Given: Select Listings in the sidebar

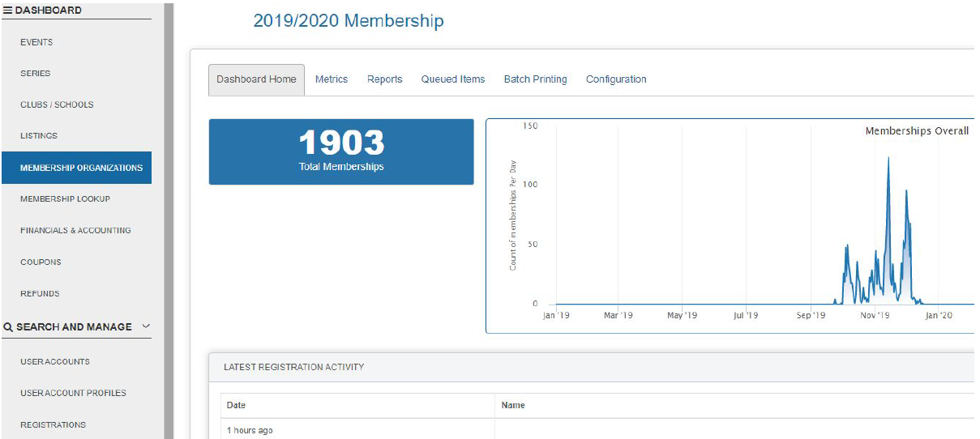Looking at the screenshot, I should (x=39, y=136).
